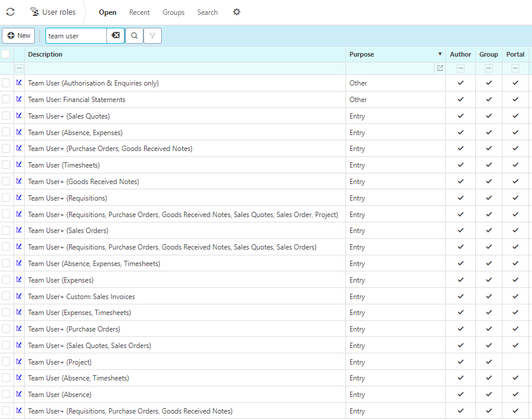Viewport: 532px width, 420px height.
Task: Open edit icon for Team User (Absence, Expenses)
Action: [x=19, y=132]
